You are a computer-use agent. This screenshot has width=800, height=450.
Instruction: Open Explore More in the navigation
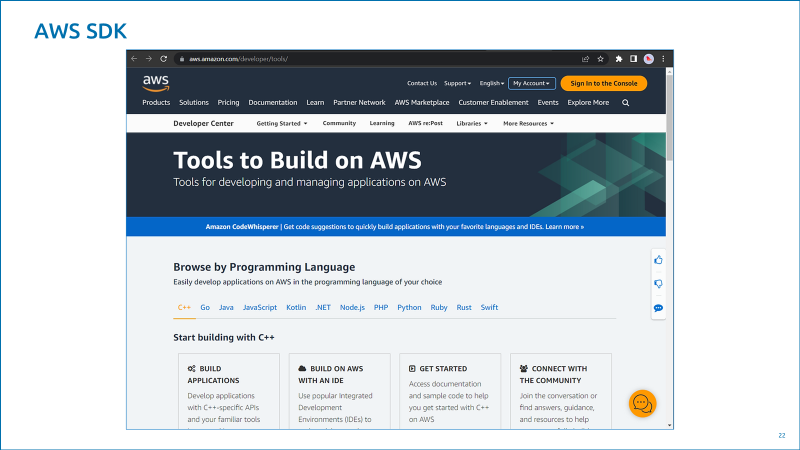pos(588,103)
